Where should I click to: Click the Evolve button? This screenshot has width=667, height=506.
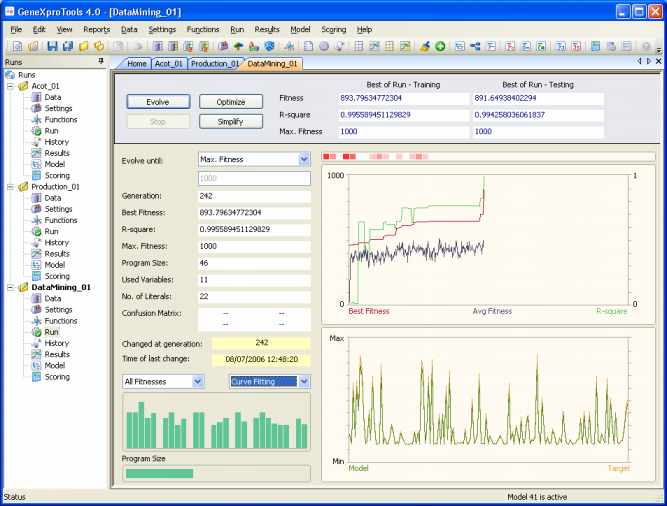tap(158, 102)
